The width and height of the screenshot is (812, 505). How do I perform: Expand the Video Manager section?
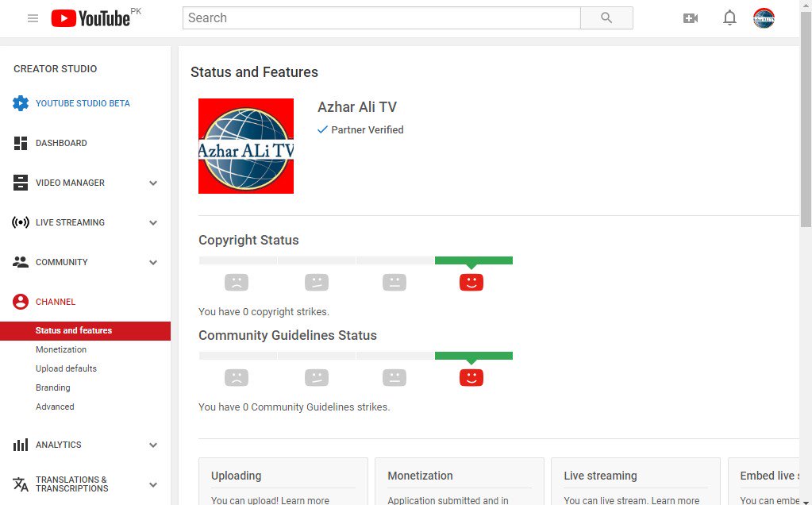coord(153,183)
